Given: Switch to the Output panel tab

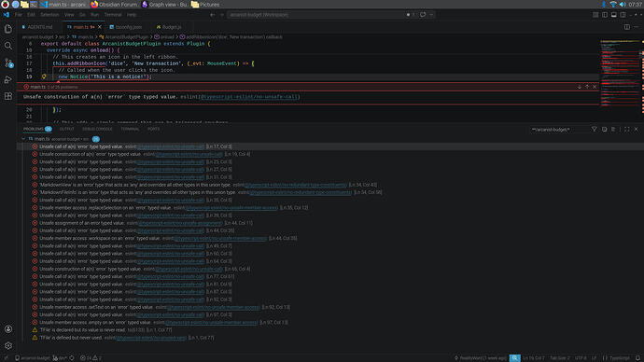Looking at the screenshot, I should click(x=66, y=129).
